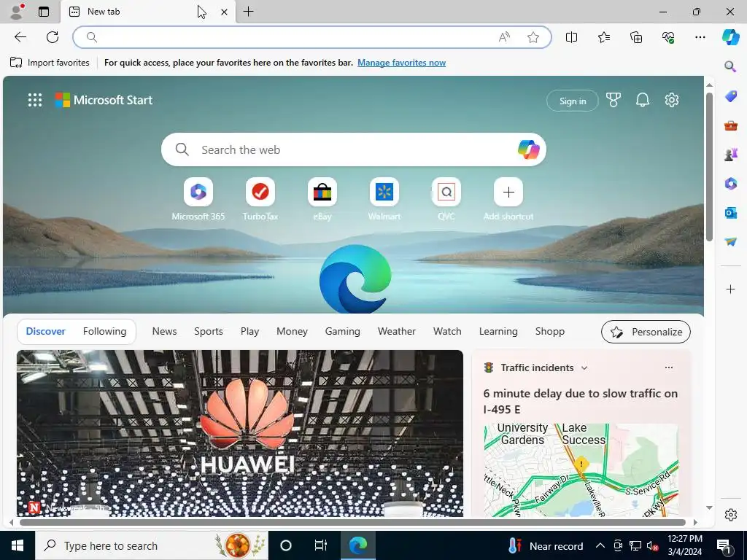This screenshot has width=747, height=560.
Task: Open the sidebar Search icon
Action: [730, 66]
